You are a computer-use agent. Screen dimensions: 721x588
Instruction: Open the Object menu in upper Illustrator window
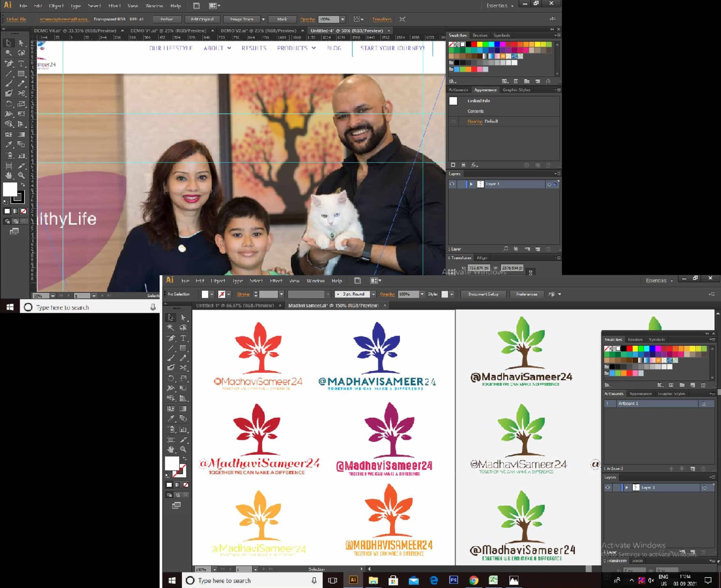tap(56, 6)
